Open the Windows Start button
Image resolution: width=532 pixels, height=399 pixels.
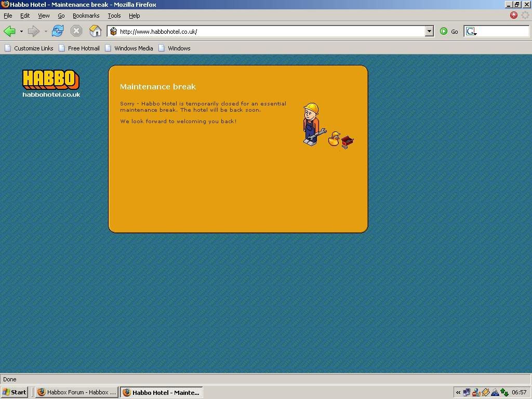click(14, 392)
